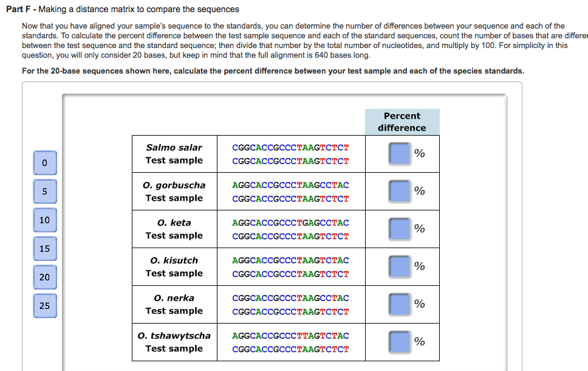The width and height of the screenshot is (588, 371).
Task: Select the 5 answer tile
Action: (44, 191)
